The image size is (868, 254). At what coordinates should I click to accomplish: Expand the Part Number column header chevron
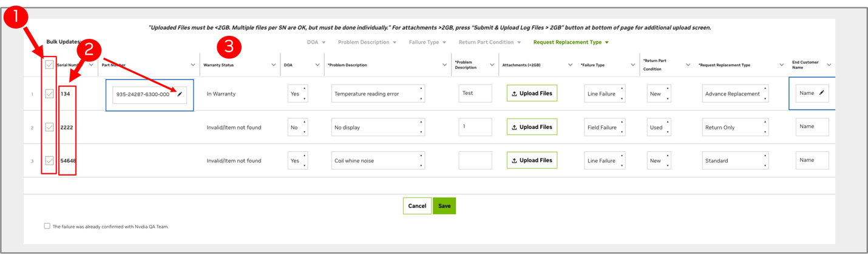pos(193,65)
